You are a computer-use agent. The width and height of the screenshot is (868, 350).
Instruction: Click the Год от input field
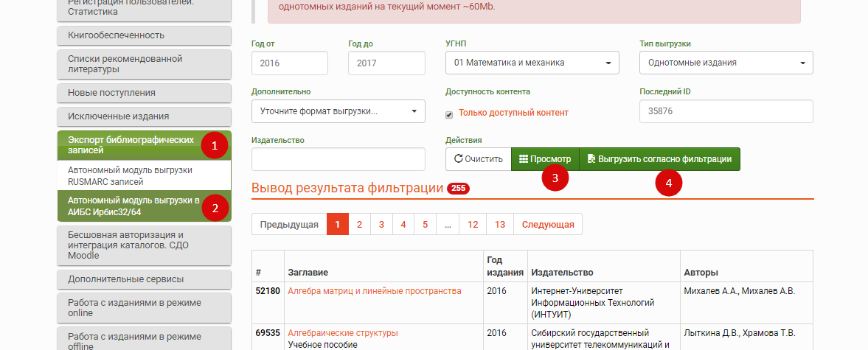click(289, 63)
